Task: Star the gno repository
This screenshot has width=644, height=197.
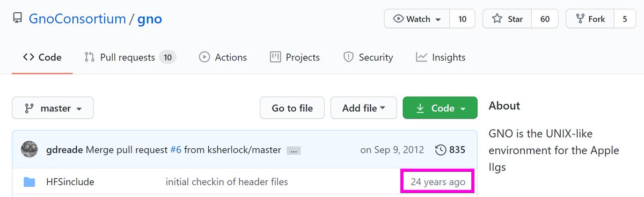Action: pos(507,19)
